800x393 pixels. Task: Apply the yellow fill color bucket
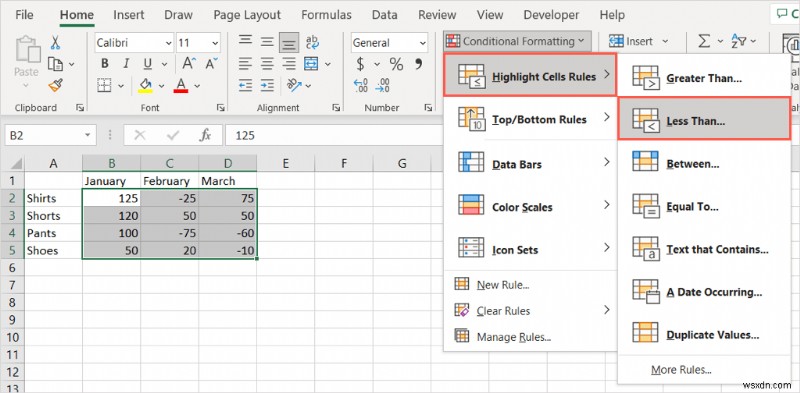click(145, 85)
